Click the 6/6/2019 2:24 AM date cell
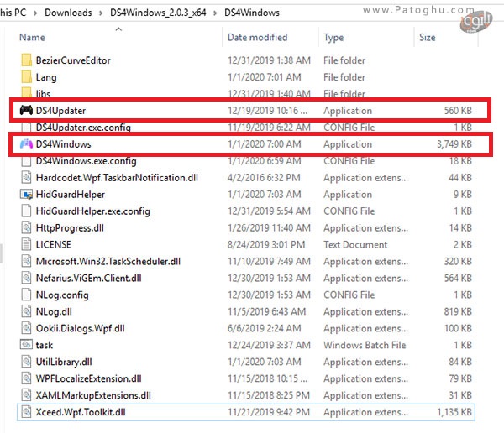The height and width of the screenshot is (433, 504). [265, 328]
